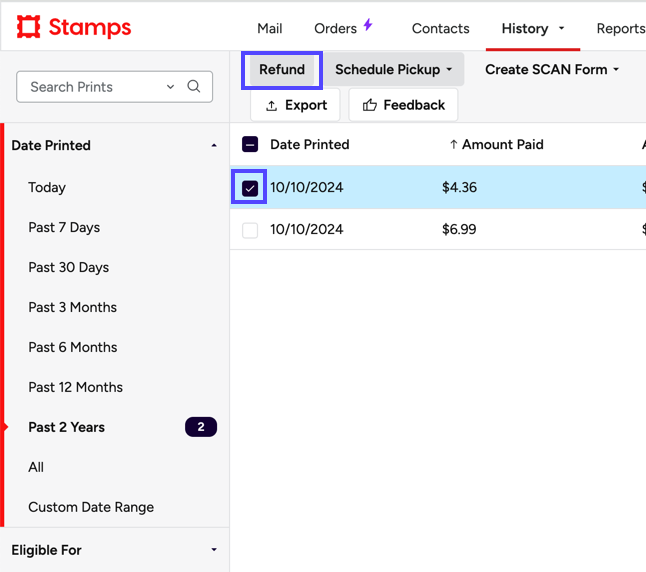Image resolution: width=646 pixels, height=572 pixels.
Task: Expand the Create SCAN Form dropdown
Action: [x=552, y=69]
